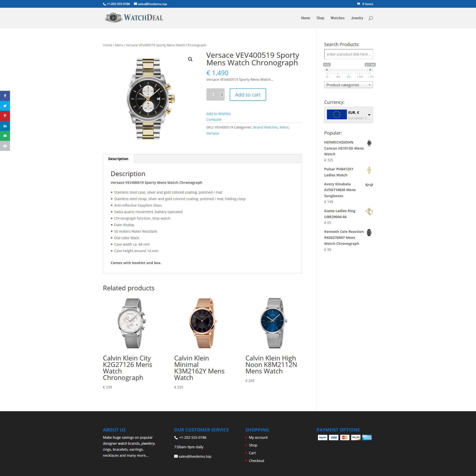Screen dimensions: 476x476
Task: Open Kenneth Cole Reaction watch thumbnail
Action: tap(369, 232)
